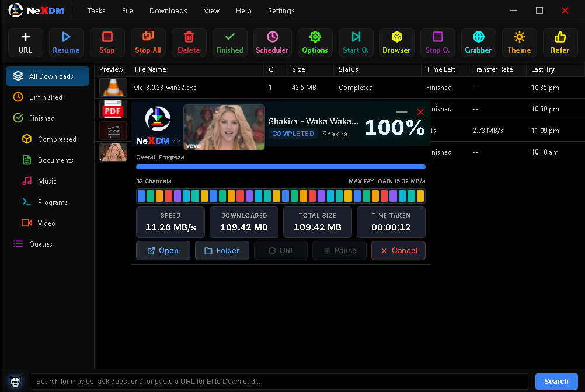Stop all active downloads

point(148,42)
